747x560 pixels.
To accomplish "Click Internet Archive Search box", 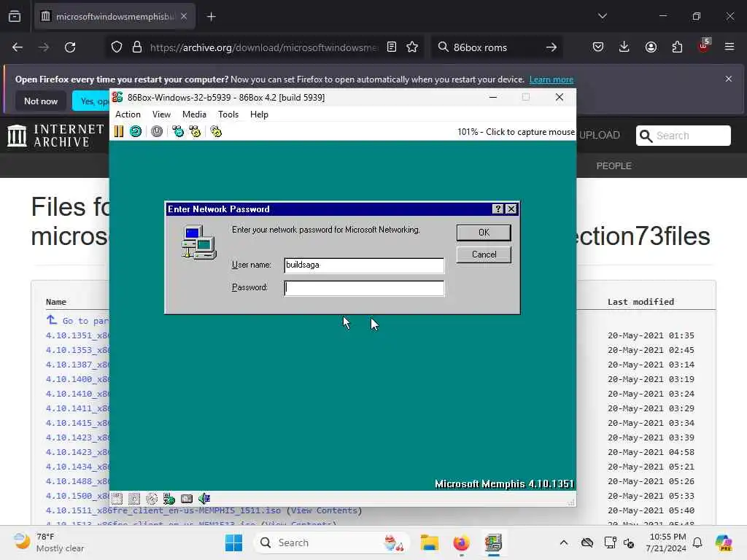I will point(683,136).
